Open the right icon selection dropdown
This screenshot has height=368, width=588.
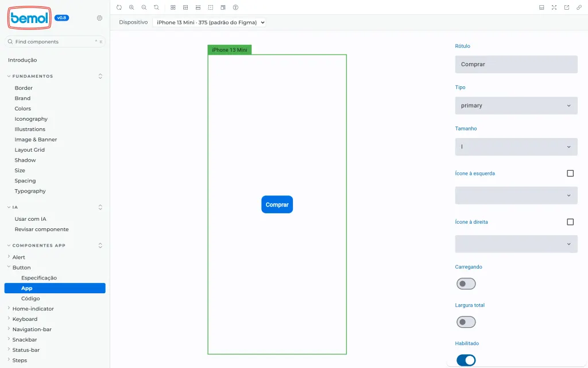[x=516, y=244]
